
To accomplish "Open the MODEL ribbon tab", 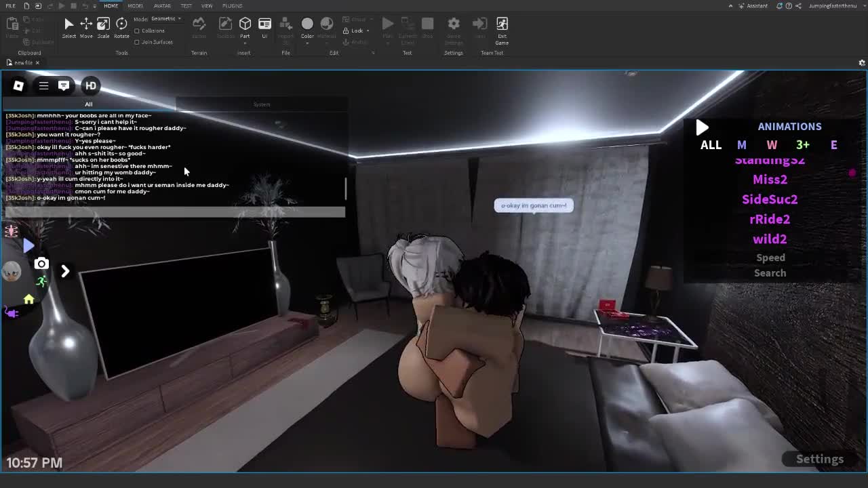I will pyautogui.click(x=135, y=5).
